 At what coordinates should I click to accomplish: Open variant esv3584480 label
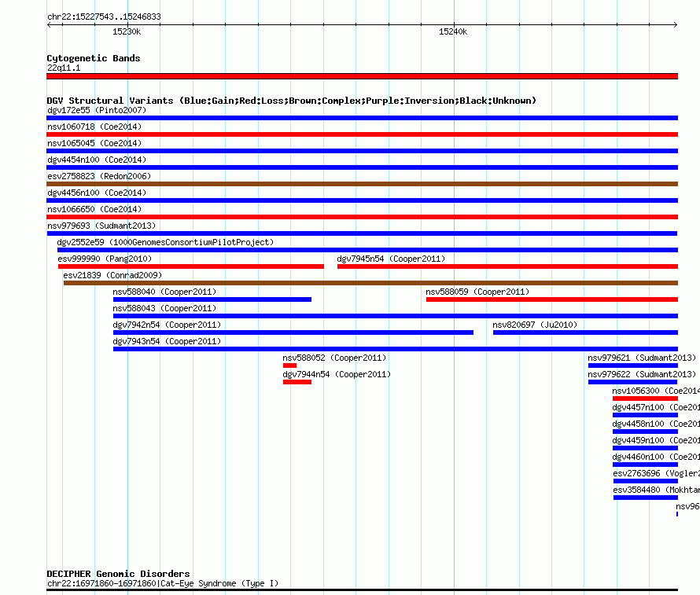(656, 490)
